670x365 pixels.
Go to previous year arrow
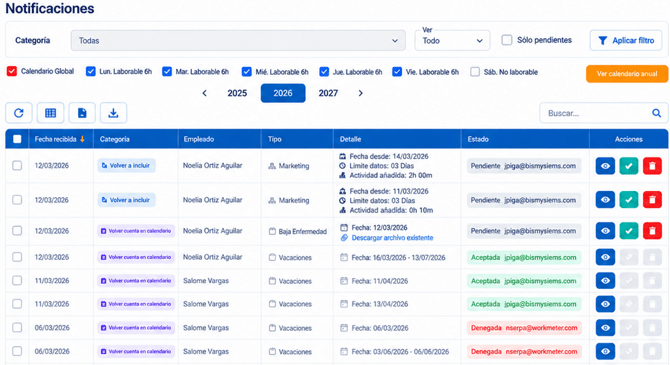coord(204,93)
